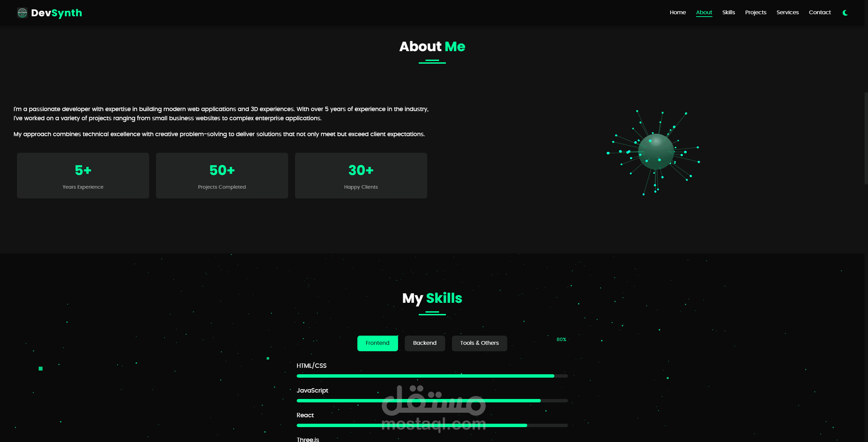Switch to Backend skills tab
The height and width of the screenshot is (442, 868).
point(425,343)
